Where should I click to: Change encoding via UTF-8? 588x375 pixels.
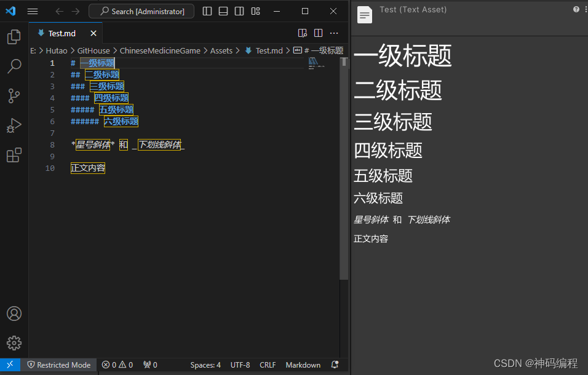[240, 365]
